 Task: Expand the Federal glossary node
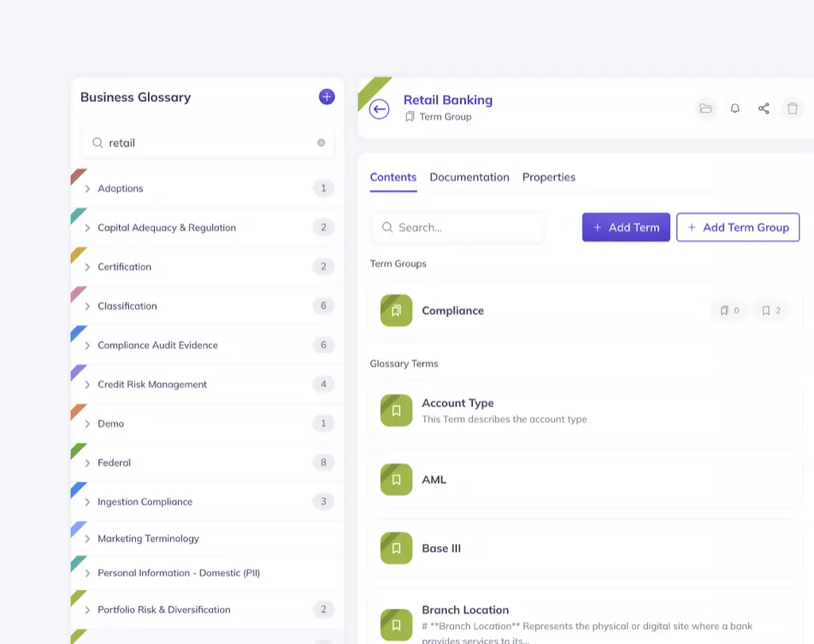pyautogui.click(x=87, y=463)
